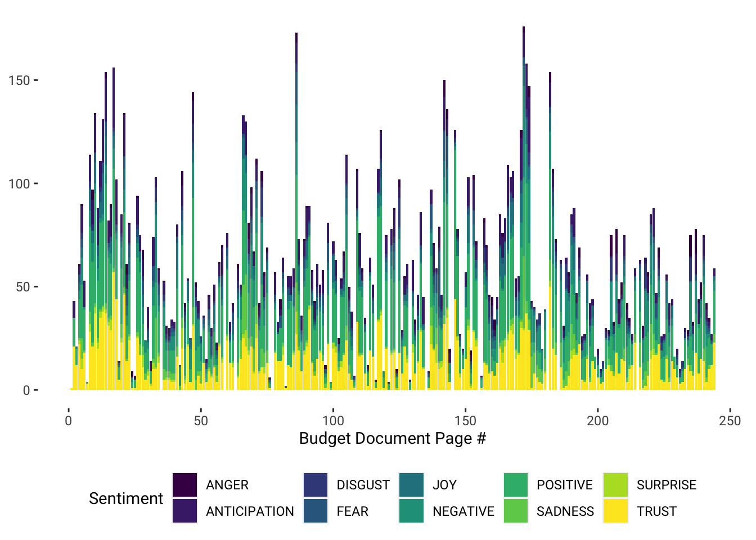Click the FEAR legend color swatch
756x540 pixels.
pos(316,511)
